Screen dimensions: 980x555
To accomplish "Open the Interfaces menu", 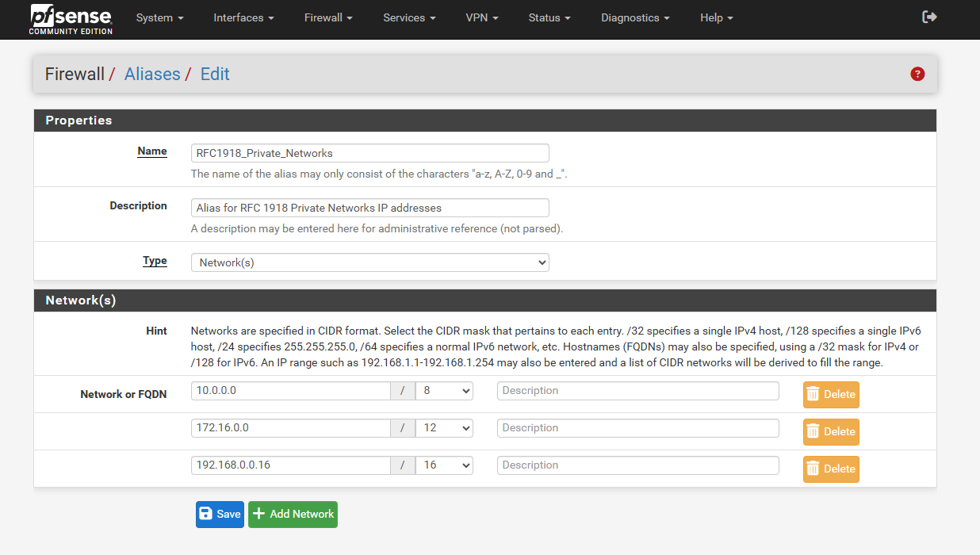I will tap(243, 17).
